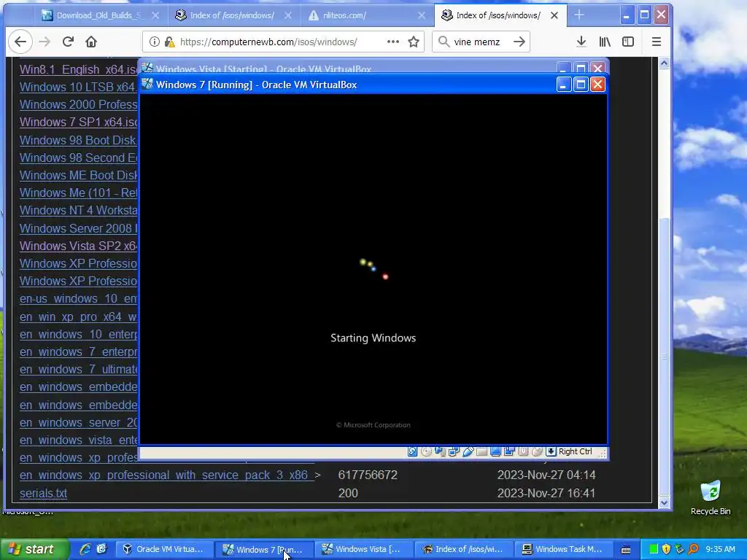Click the Firefox address bar URL
This screenshot has height=560, width=747.
(268, 42)
